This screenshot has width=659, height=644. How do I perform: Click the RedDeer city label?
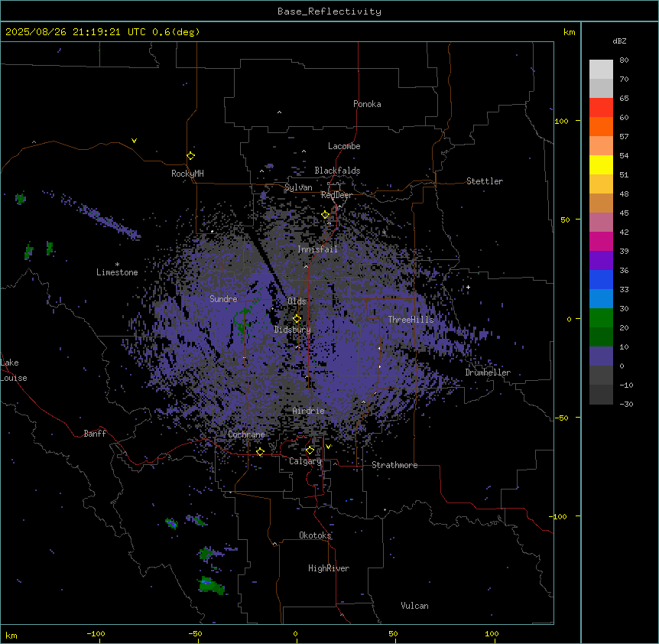point(336,195)
